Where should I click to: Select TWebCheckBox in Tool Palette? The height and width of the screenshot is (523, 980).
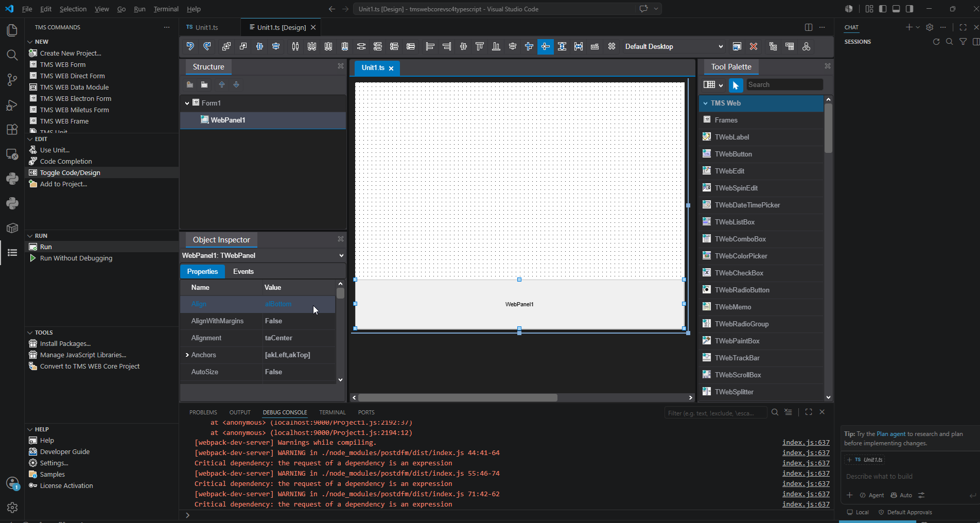pos(761,273)
